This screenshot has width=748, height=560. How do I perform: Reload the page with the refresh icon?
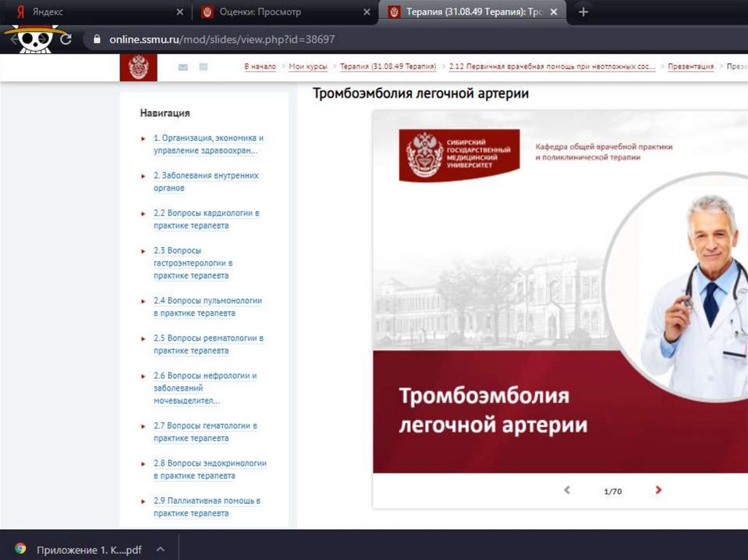(66, 39)
